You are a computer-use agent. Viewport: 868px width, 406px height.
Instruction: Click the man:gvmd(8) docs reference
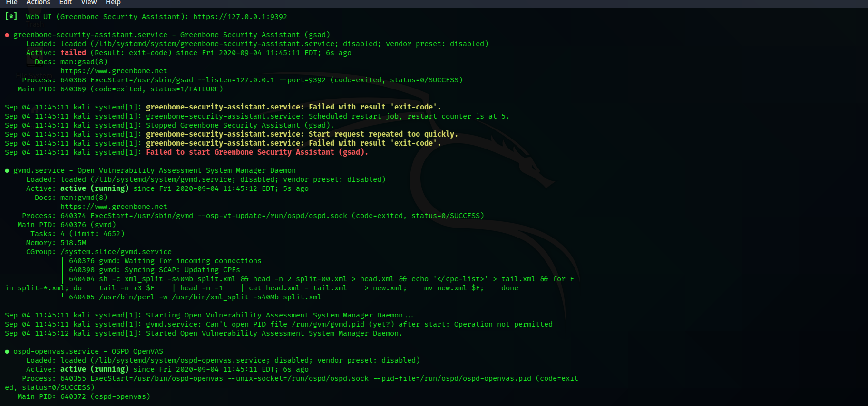[x=84, y=198]
